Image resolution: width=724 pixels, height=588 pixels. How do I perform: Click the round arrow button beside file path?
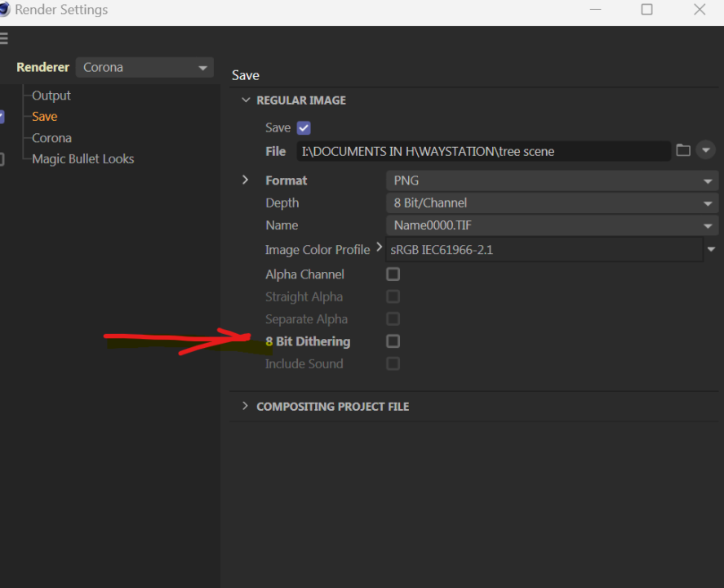706,150
